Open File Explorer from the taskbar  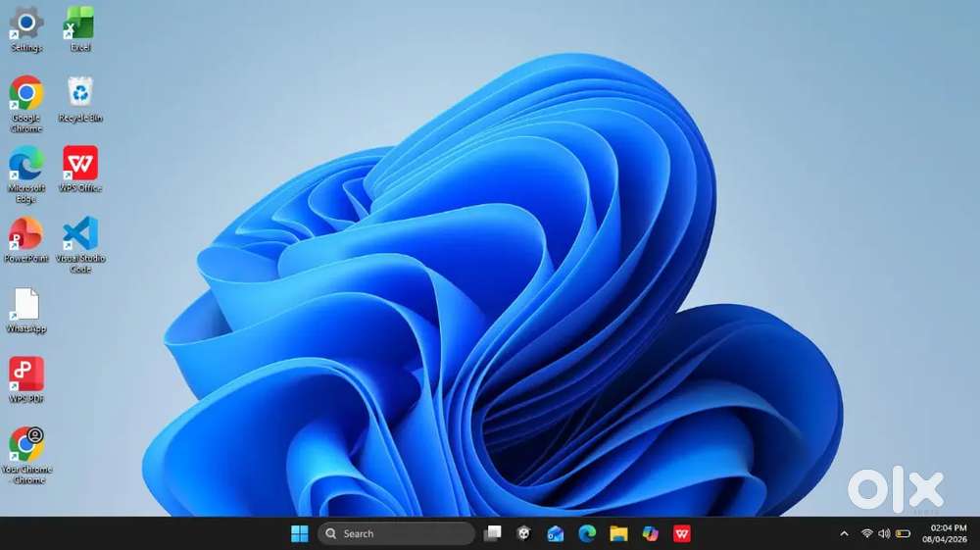(x=618, y=533)
